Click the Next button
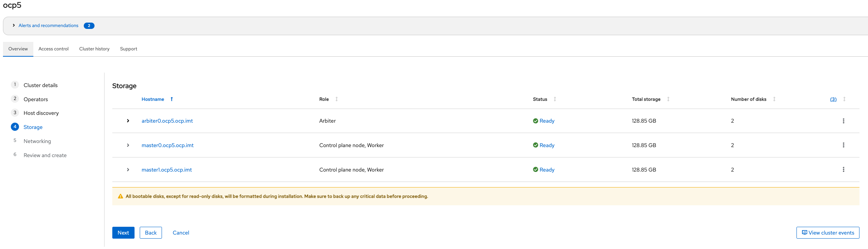The image size is (868, 249). point(123,233)
